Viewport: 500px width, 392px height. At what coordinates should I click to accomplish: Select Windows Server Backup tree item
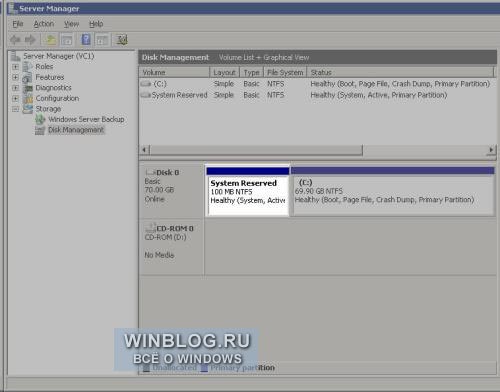coord(86,119)
